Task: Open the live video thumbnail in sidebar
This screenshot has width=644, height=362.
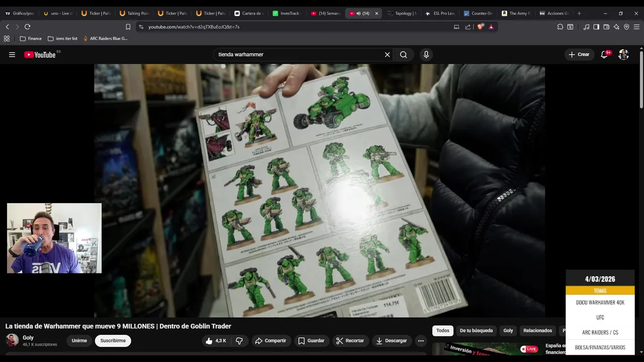Action: click(x=486, y=349)
